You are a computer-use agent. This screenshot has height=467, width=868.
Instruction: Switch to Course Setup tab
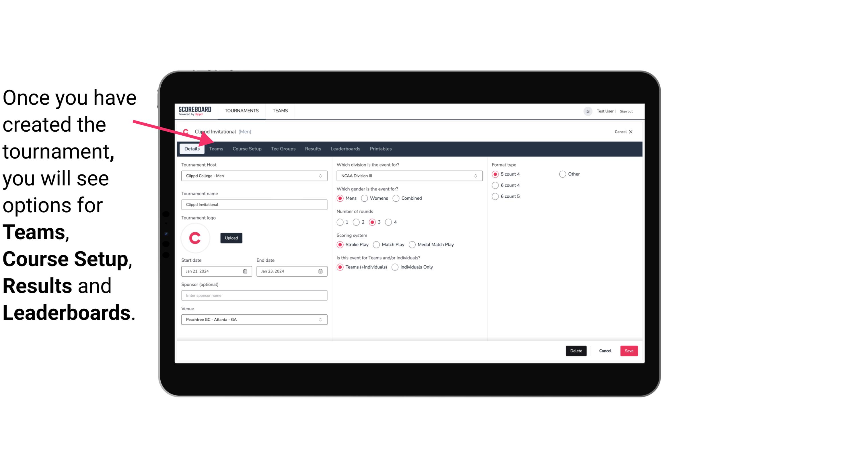tap(246, 148)
